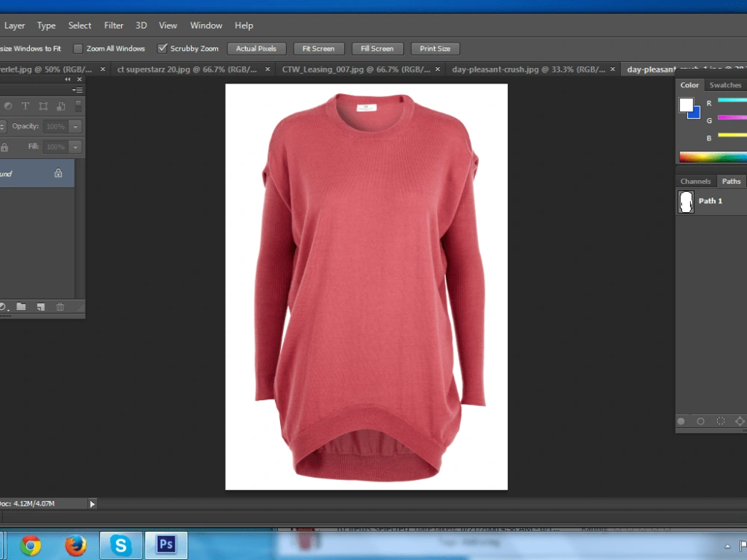
Task: Open the Layers panel flyout menu
Action: click(77, 90)
